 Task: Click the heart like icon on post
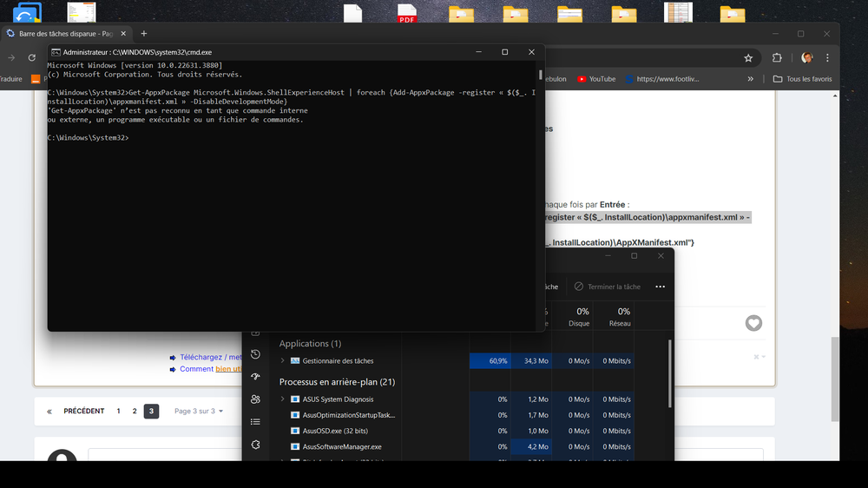[753, 323]
